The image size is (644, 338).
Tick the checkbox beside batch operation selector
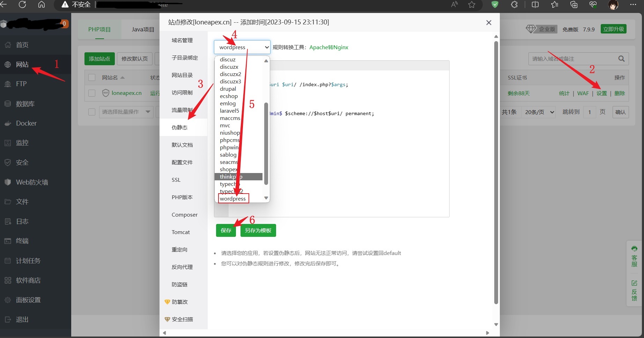[92, 112]
